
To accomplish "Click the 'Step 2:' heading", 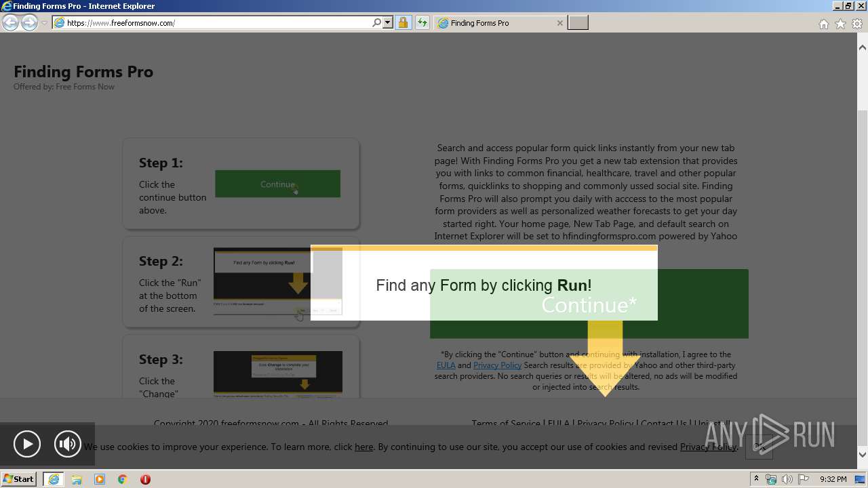I will click(x=161, y=261).
